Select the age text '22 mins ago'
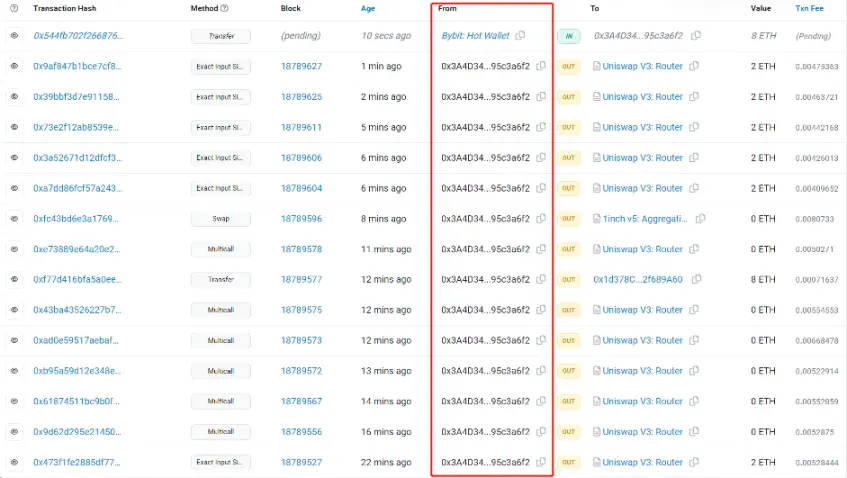 386,462
